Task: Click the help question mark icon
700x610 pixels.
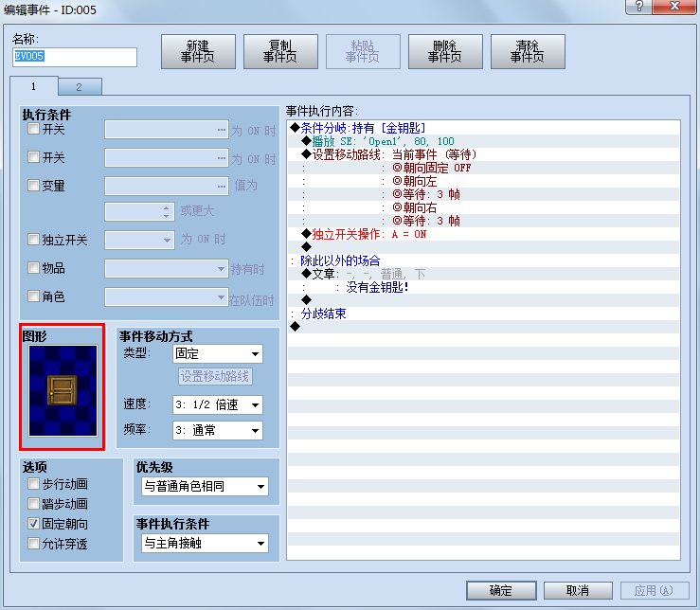Action: [x=638, y=7]
